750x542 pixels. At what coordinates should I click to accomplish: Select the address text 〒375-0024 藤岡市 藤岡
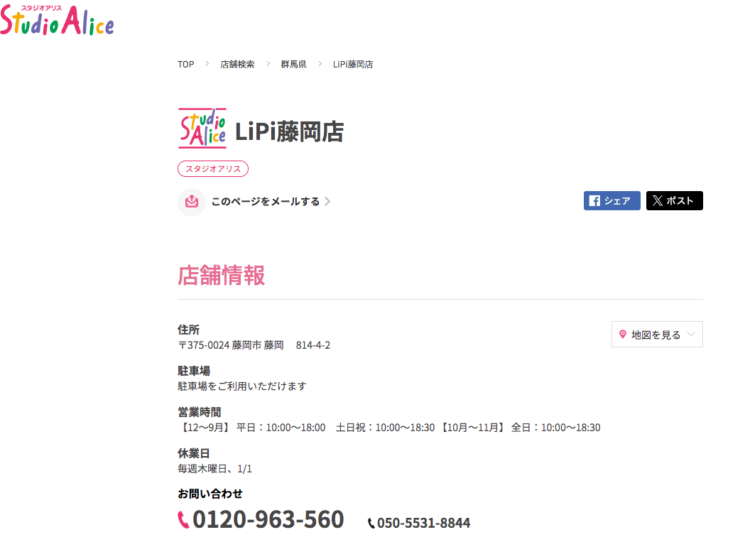tap(231, 345)
